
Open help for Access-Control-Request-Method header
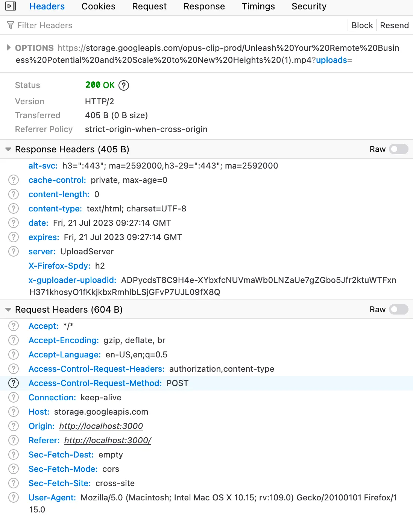(14, 383)
